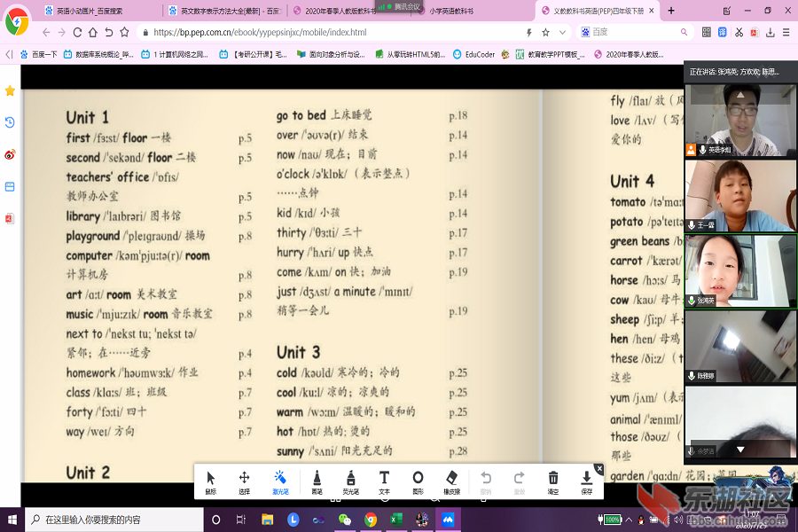Open the red PDF extension icon

[755, 32]
